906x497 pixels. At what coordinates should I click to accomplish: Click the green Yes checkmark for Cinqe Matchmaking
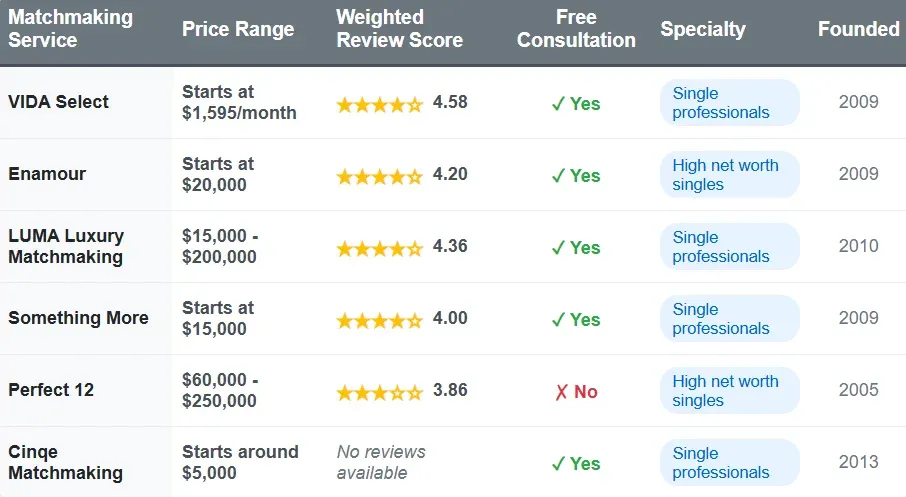pos(576,464)
